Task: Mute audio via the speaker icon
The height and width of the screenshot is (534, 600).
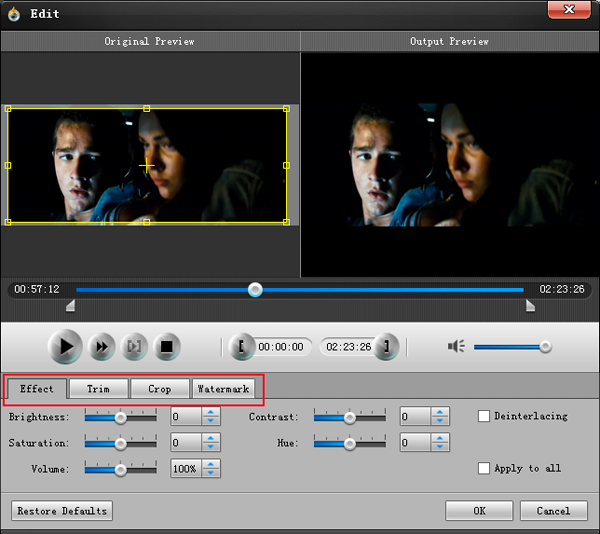Action: coord(456,347)
